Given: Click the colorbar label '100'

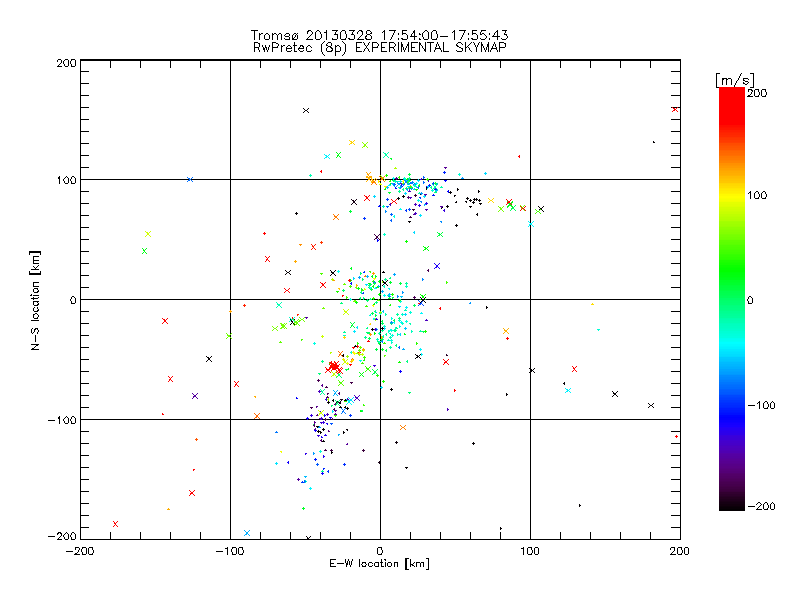Looking at the screenshot, I should click(757, 195).
